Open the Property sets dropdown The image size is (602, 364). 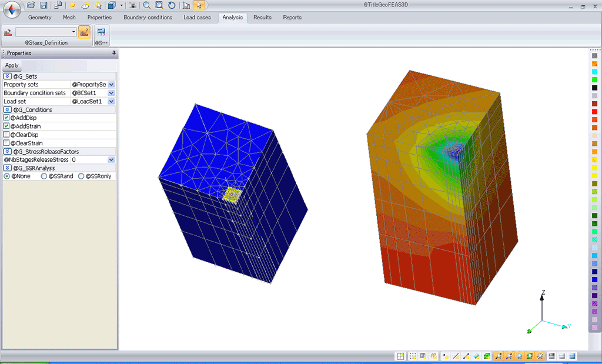pyautogui.click(x=111, y=85)
